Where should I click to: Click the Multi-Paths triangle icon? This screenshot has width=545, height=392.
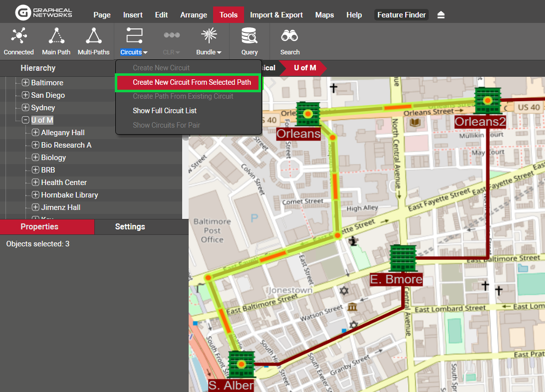tap(93, 36)
